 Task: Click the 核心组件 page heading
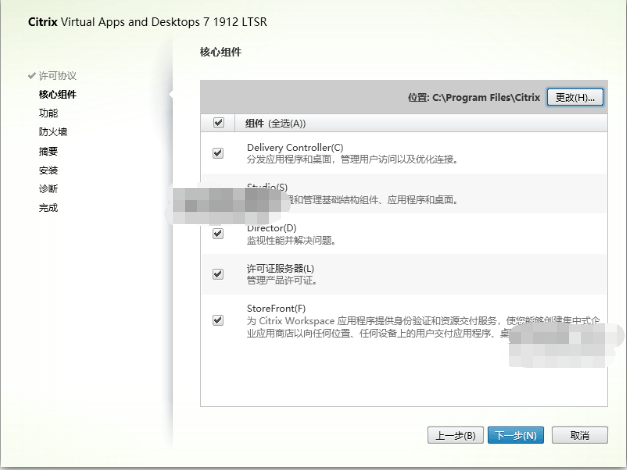tap(221, 52)
